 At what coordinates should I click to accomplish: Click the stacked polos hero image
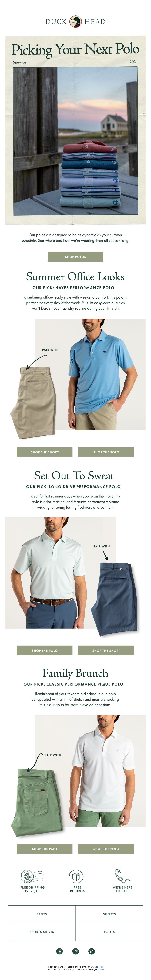coord(75,142)
